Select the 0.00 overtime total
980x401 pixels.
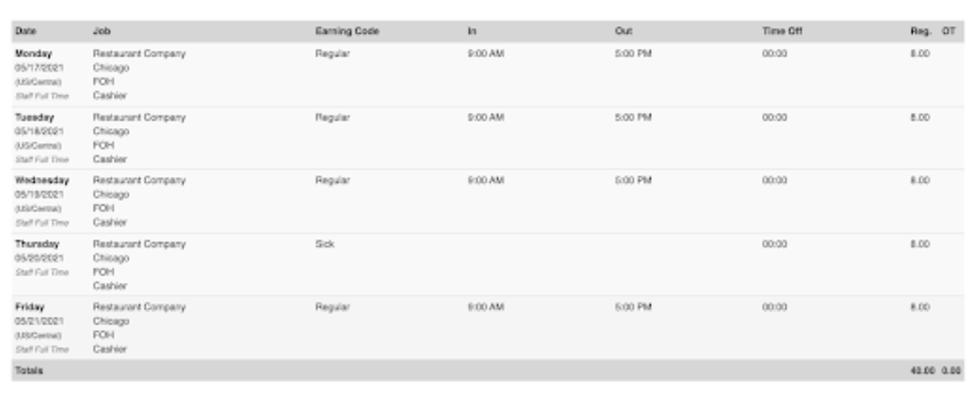pos(951,370)
